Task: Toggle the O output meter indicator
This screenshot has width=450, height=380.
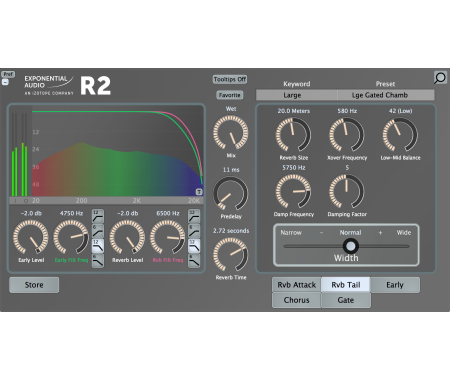Action: coord(26,201)
